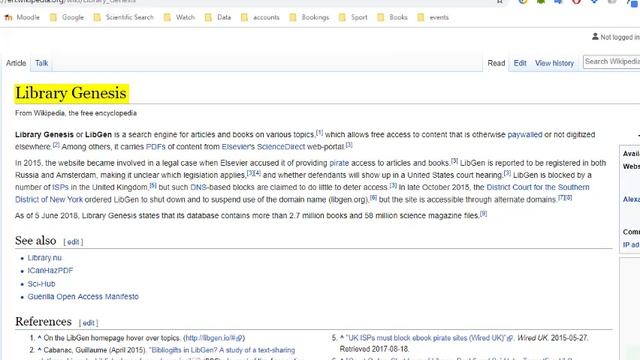Open the Guerilla Open Access Manifesto link
Viewport: 640px width, 360px height.
click(x=83, y=297)
